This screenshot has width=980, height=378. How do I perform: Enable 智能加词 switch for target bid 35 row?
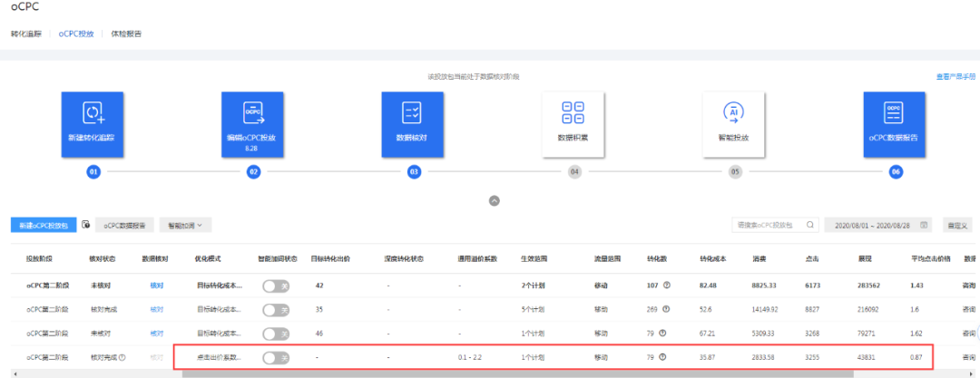pyautogui.click(x=275, y=309)
